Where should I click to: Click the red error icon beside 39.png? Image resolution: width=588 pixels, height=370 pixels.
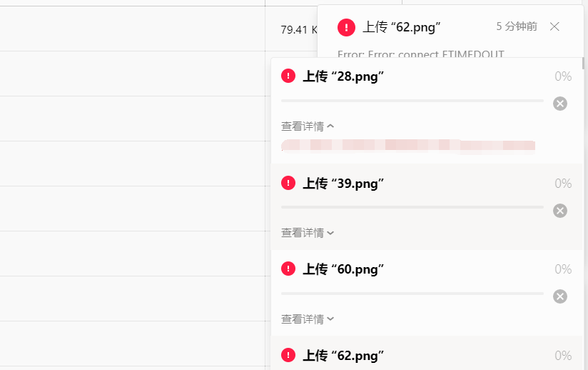pos(288,183)
